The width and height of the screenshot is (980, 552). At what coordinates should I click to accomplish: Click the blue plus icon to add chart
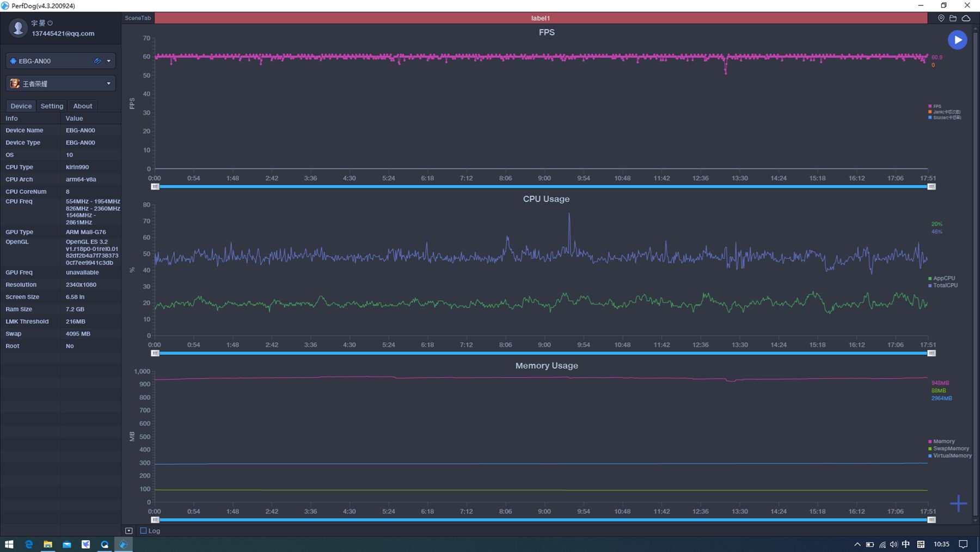(958, 503)
